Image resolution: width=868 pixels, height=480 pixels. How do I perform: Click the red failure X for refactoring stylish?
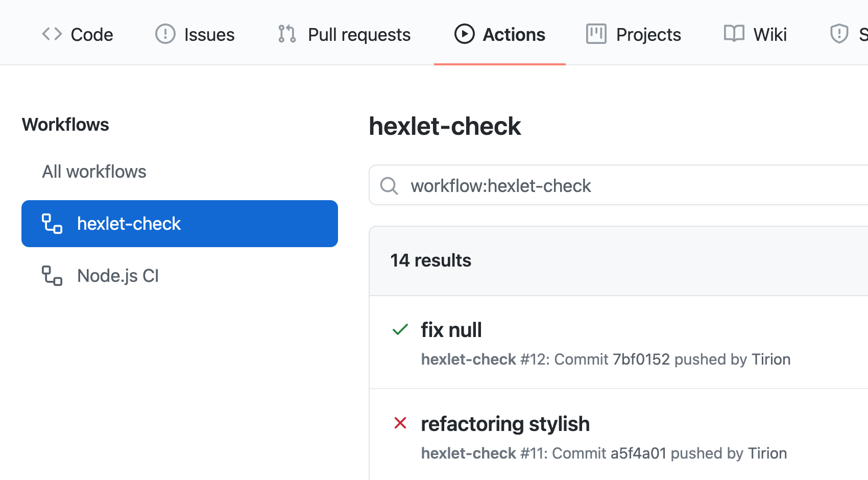[x=400, y=423]
